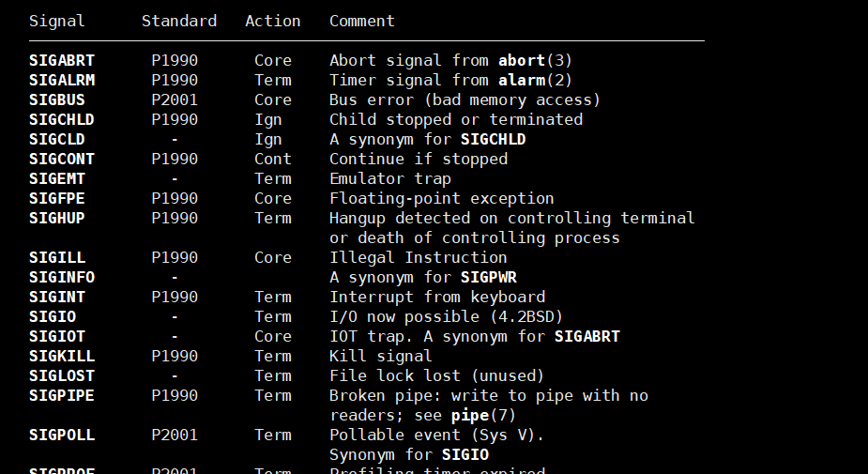Screen dimensions: 868x474
Task: Click bold SIGIO under SIGPOLL comment
Action: point(465,454)
